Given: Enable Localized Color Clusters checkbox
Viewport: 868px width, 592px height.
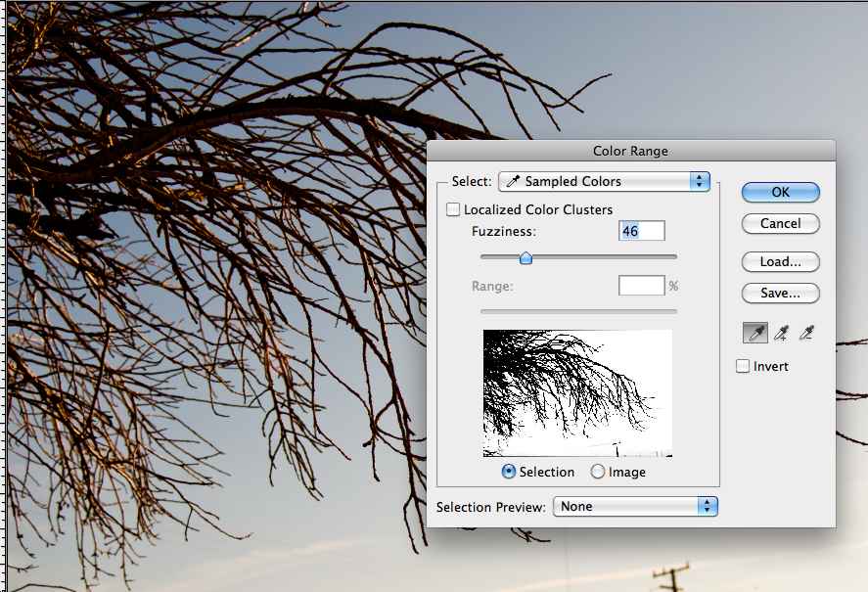Looking at the screenshot, I should (x=453, y=209).
